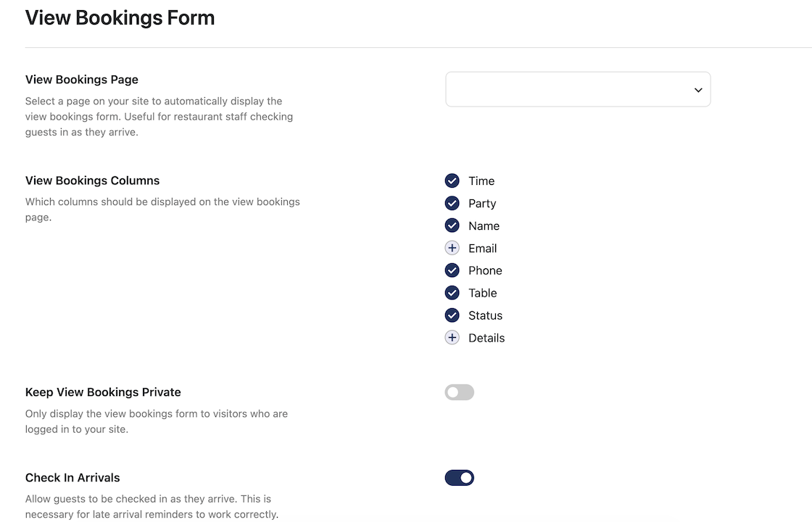Turn off Check In Arrivals toggle
The image size is (812, 522).
click(x=460, y=478)
